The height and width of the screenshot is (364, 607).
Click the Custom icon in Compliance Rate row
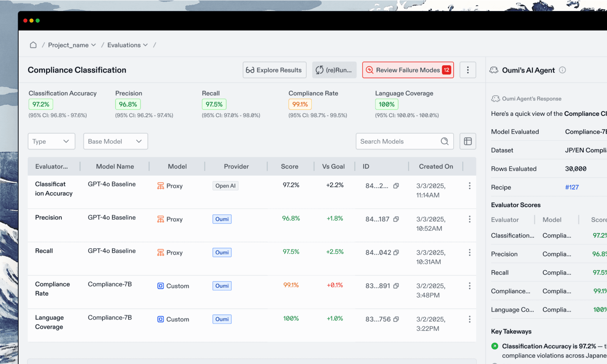[161, 286]
